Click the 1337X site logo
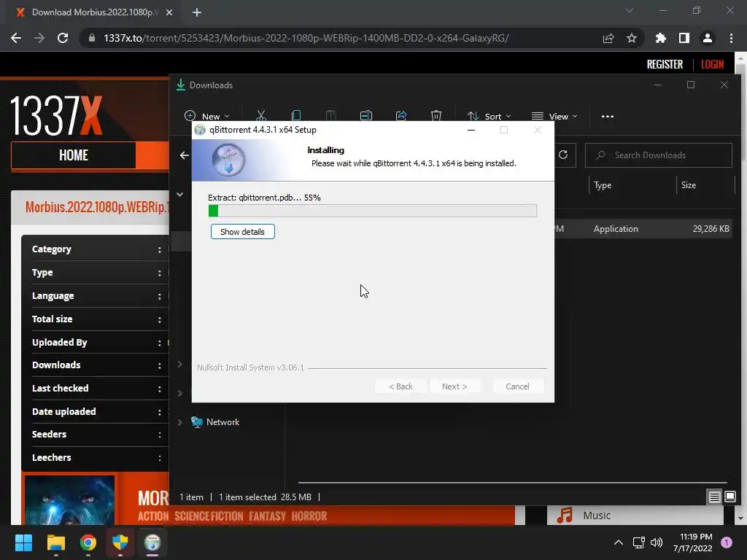Image resolution: width=747 pixels, height=560 pixels. click(56, 116)
